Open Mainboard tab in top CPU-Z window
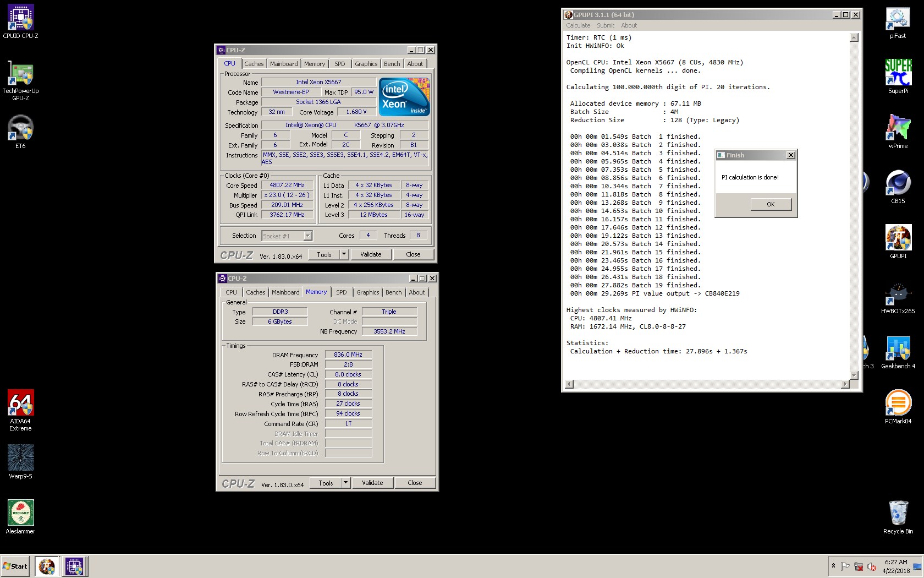924x578 pixels. pos(284,64)
